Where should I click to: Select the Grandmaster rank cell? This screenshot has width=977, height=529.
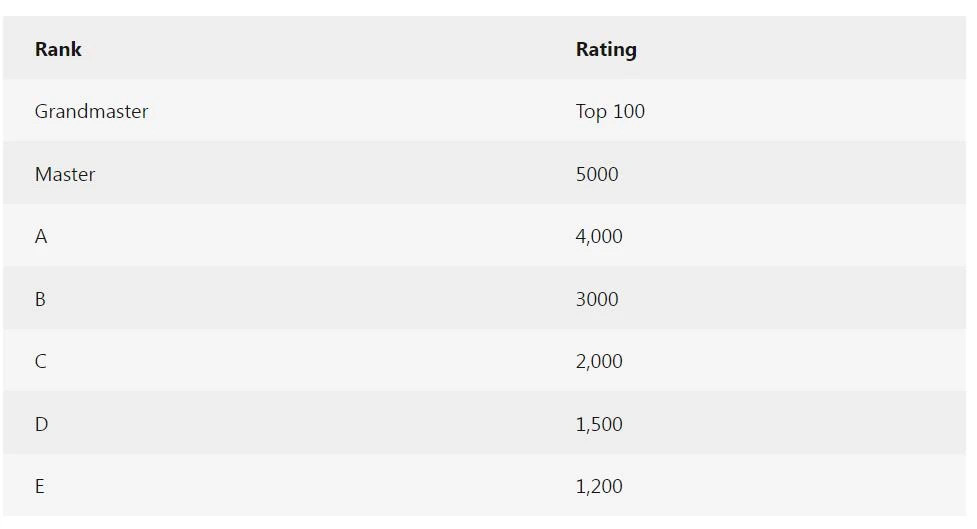(x=91, y=111)
